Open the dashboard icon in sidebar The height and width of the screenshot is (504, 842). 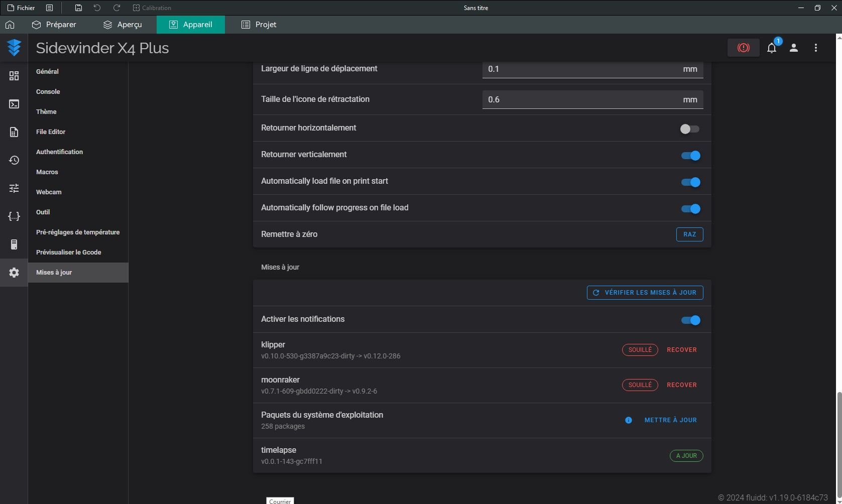tap(14, 76)
